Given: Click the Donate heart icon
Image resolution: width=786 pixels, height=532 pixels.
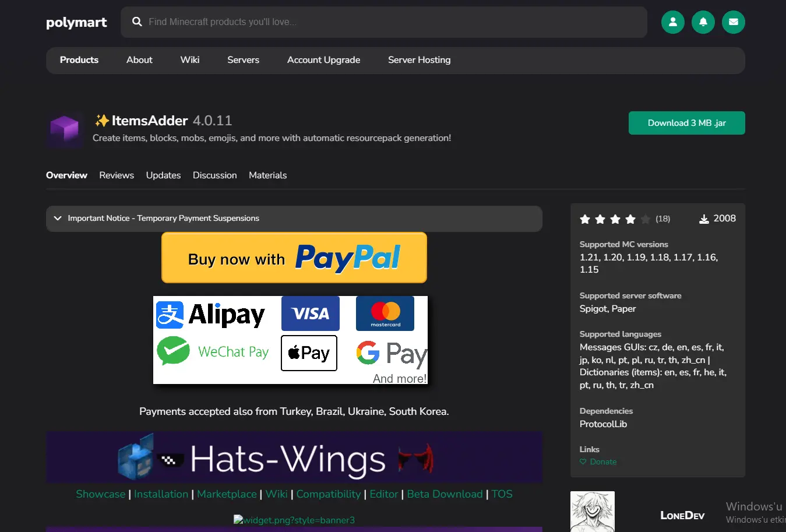Looking at the screenshot, I should coord(583,461).
